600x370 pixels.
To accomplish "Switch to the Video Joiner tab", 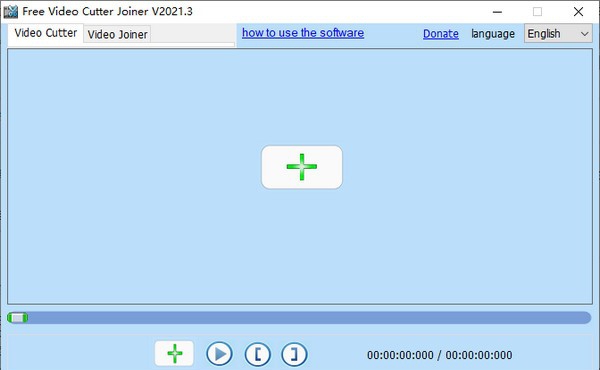I will [117, 34].
